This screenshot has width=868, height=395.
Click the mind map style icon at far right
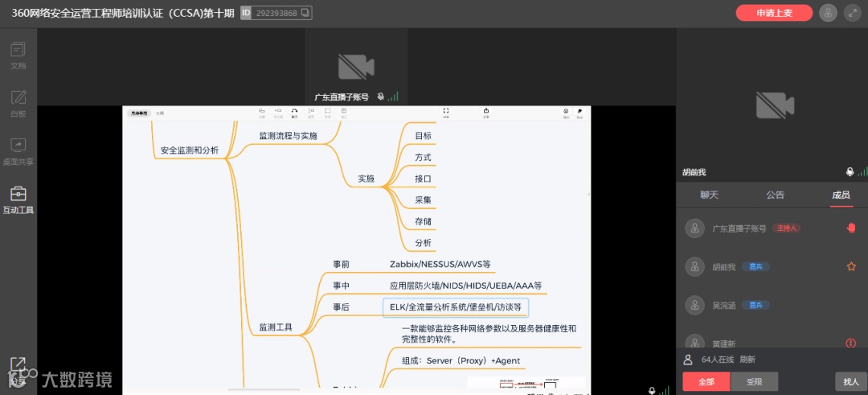[580, 113]
